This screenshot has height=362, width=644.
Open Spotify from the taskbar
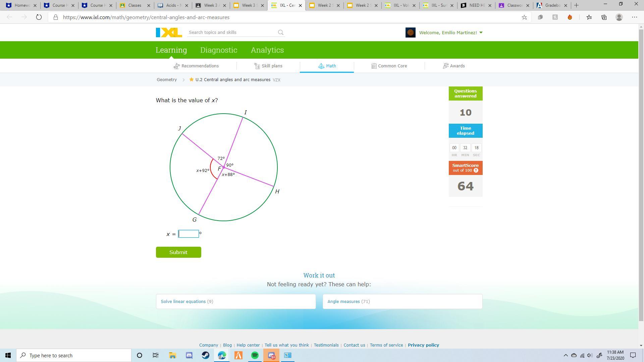pos(255,355)
